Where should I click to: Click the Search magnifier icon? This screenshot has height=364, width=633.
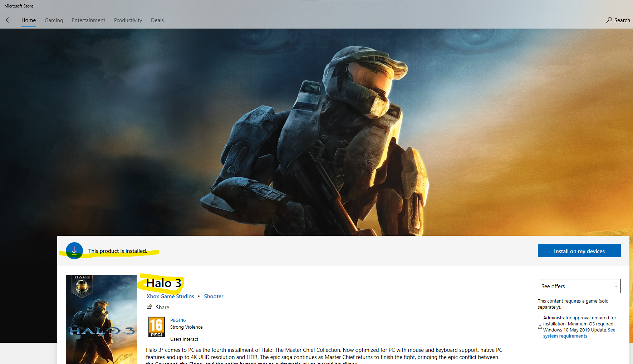click(x=609, y=20)
